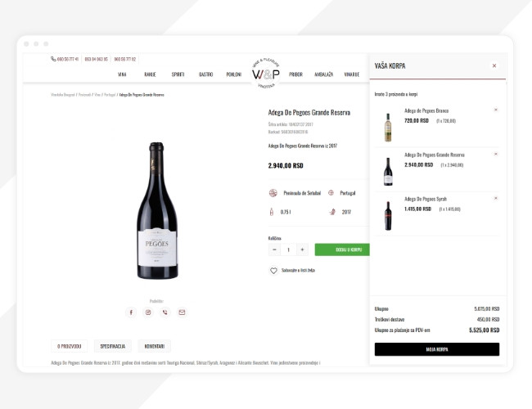Click the green add to cart button
This screenshot has height=409, width=532.
click(x=342, y=249)
